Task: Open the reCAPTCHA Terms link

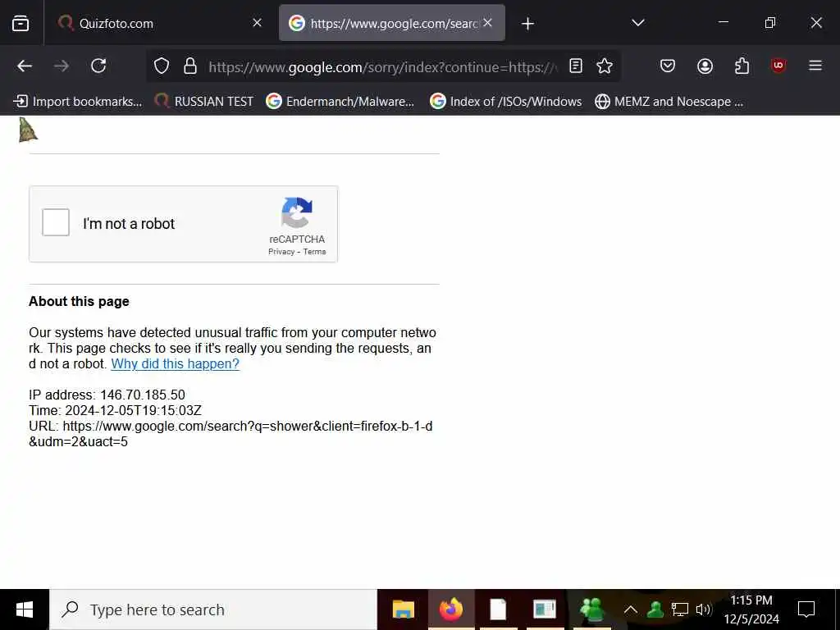Action: point(314,252)
